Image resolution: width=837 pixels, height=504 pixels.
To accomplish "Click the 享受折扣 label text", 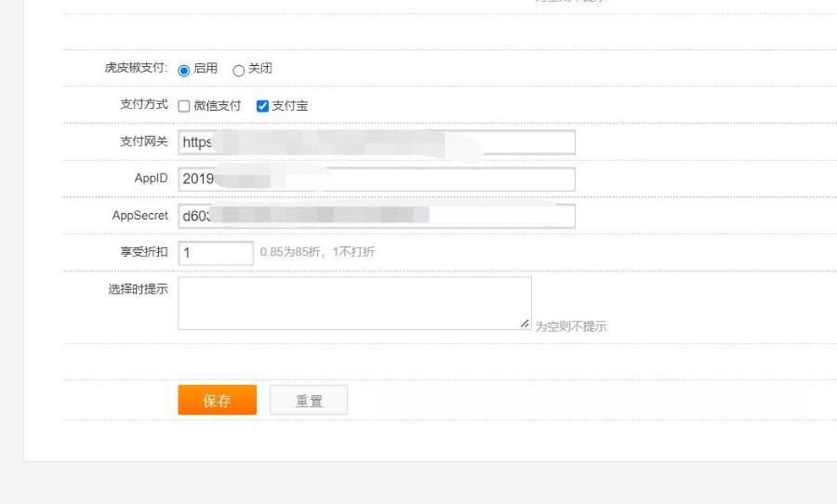I will (144, 251).
